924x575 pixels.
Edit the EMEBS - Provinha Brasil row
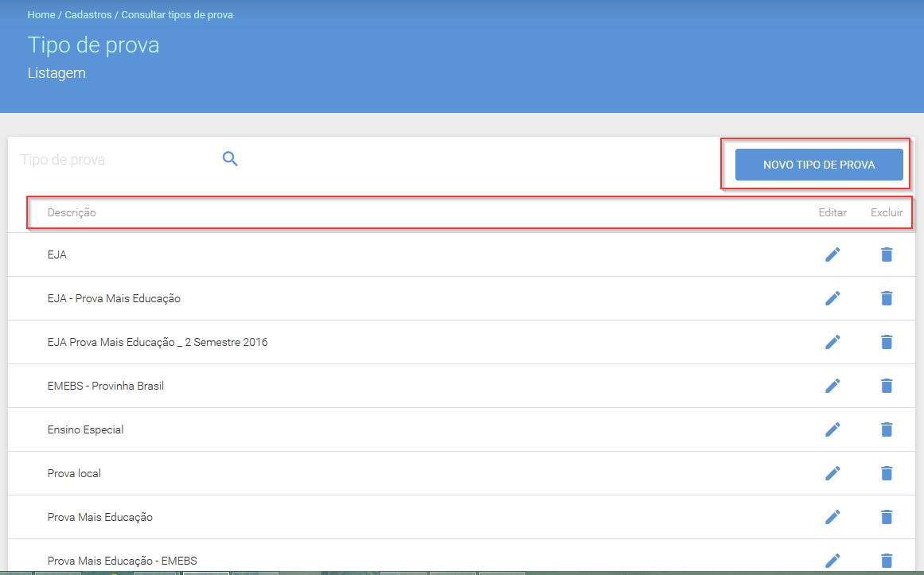click(832, 386)
